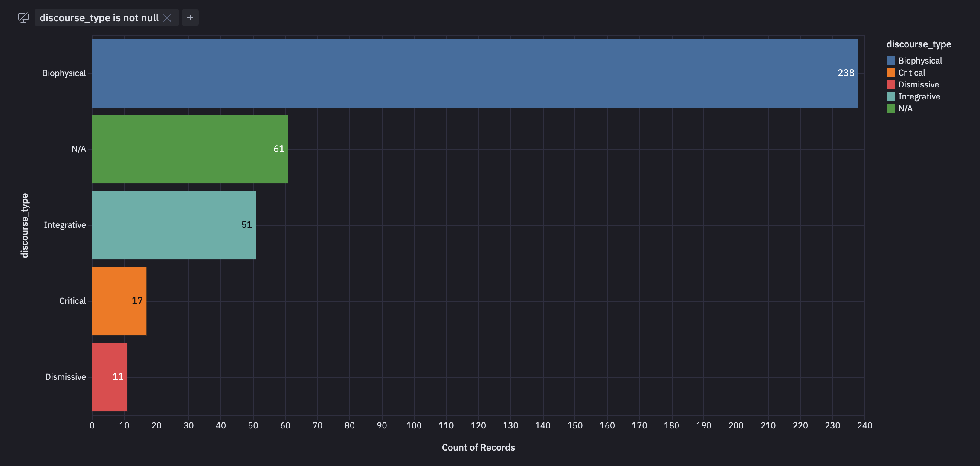Select the Integrative bar showing 51
This screenshot has height=466, width=980.
pos(174,225)
